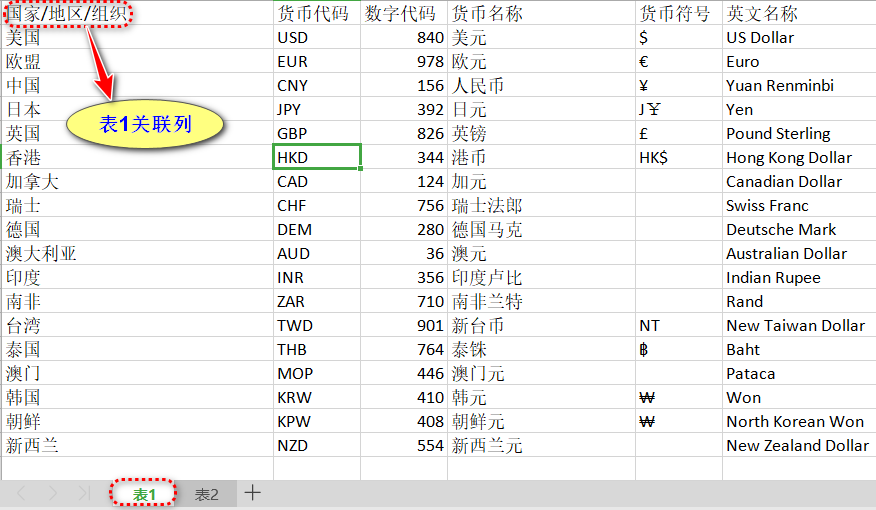This screenshot has width=876, height=510.
Task: Switch to the 表2 sheet tab
Action: tap(206, 494)
